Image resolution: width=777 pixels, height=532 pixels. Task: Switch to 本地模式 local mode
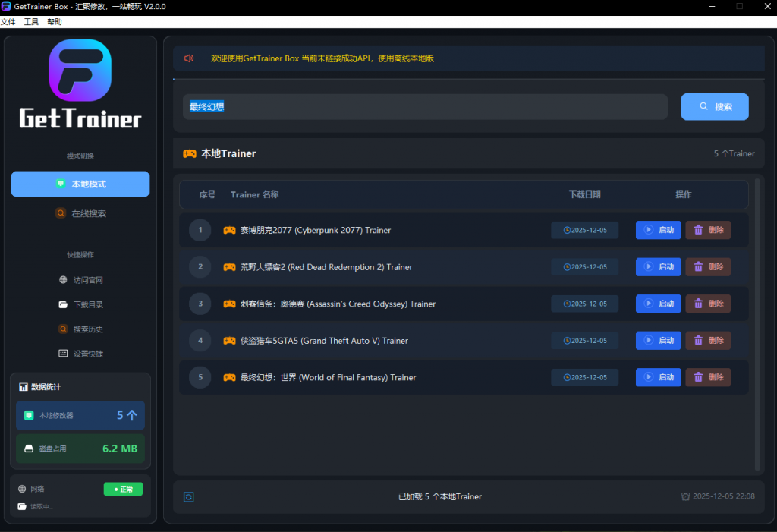point(80,184)
